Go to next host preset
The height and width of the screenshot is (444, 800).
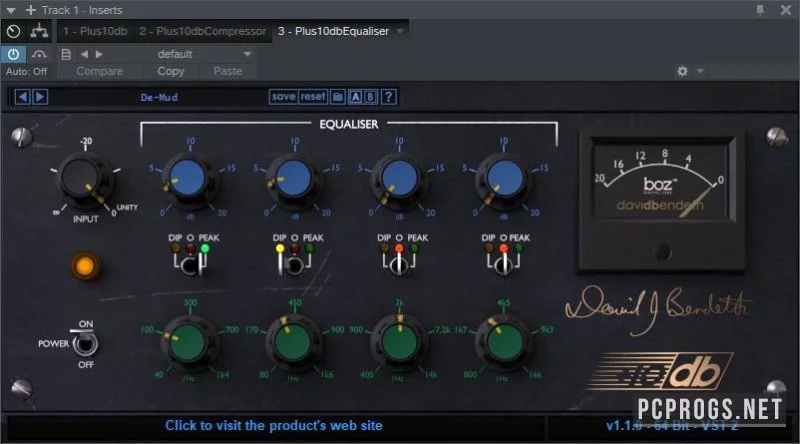coord(99,54)
